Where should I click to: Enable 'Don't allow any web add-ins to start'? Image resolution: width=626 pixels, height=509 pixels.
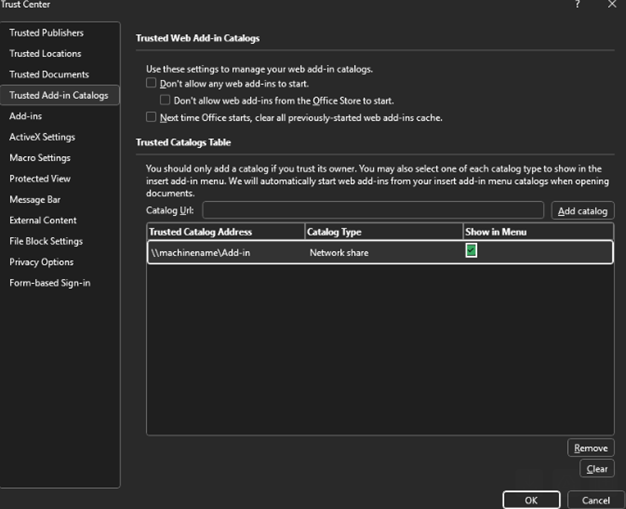pyautogui.click(x=152, y=84)
